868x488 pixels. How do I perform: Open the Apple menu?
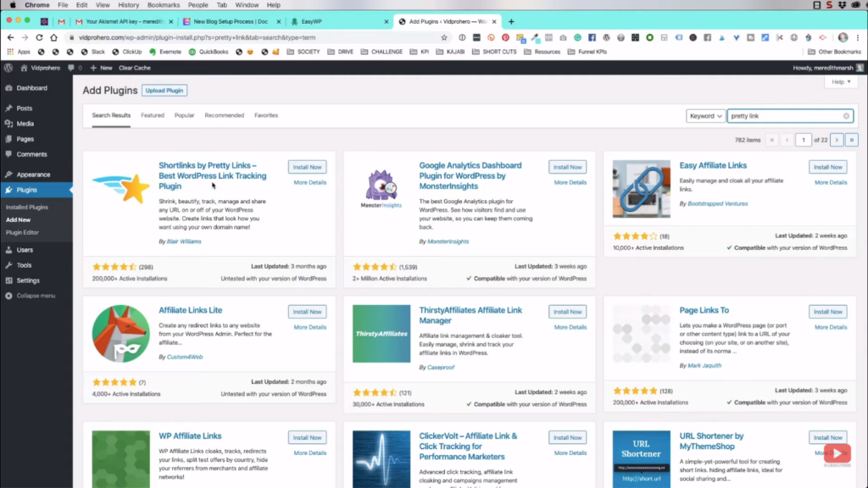12,5
